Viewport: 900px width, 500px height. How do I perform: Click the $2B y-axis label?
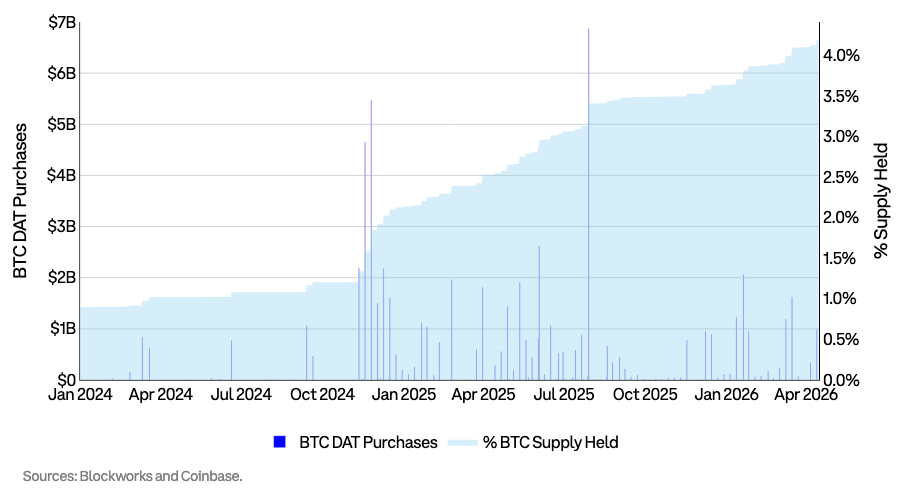tap(62, 277)
